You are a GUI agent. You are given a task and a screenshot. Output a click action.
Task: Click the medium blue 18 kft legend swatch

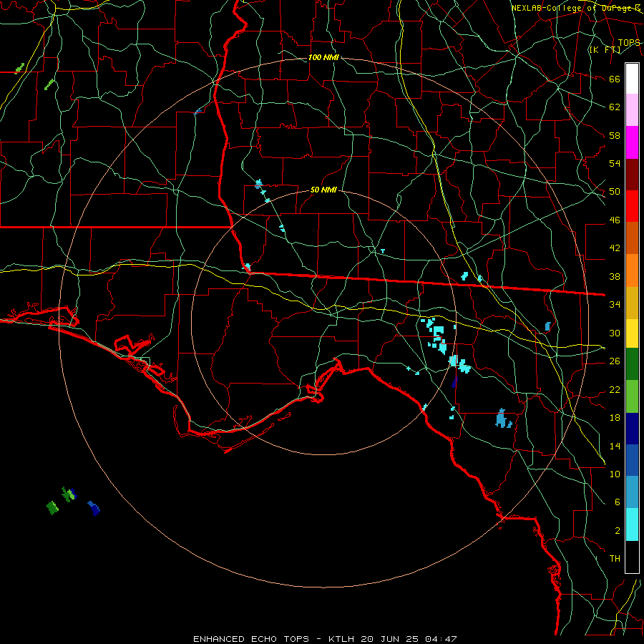[632, 460]
